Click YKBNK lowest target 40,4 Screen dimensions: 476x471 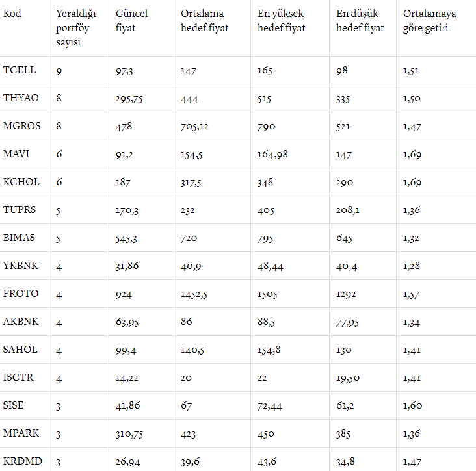point(347,266)
